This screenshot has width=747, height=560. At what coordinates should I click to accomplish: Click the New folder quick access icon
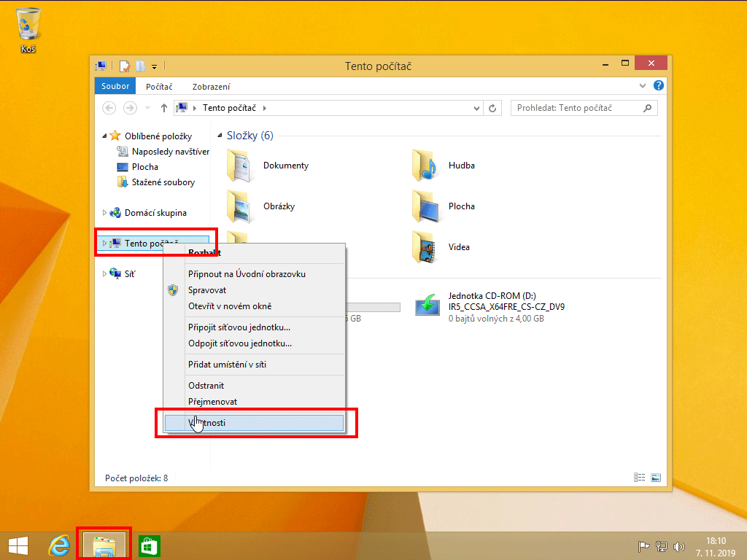coord(140,66)
